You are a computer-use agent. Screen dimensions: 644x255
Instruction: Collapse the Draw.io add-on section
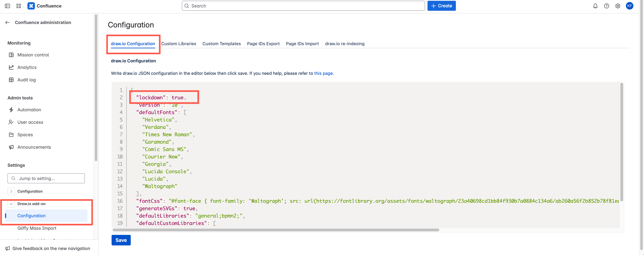click(11, 204)
